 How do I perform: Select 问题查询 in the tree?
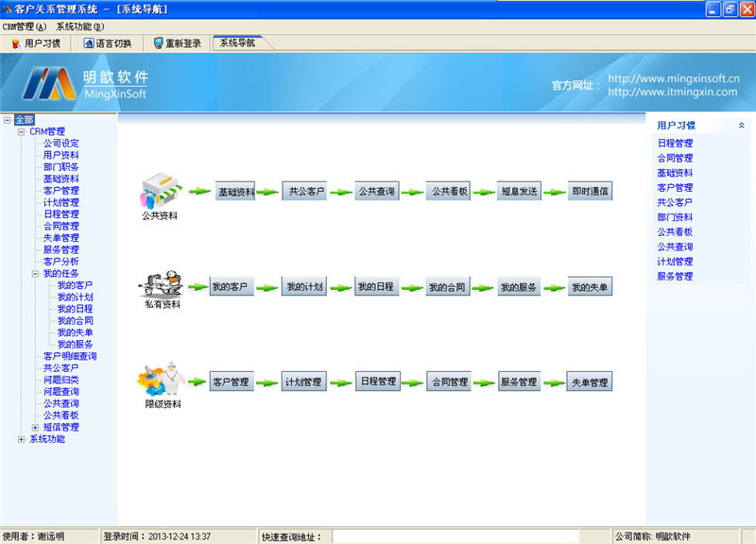coord(60,392)
